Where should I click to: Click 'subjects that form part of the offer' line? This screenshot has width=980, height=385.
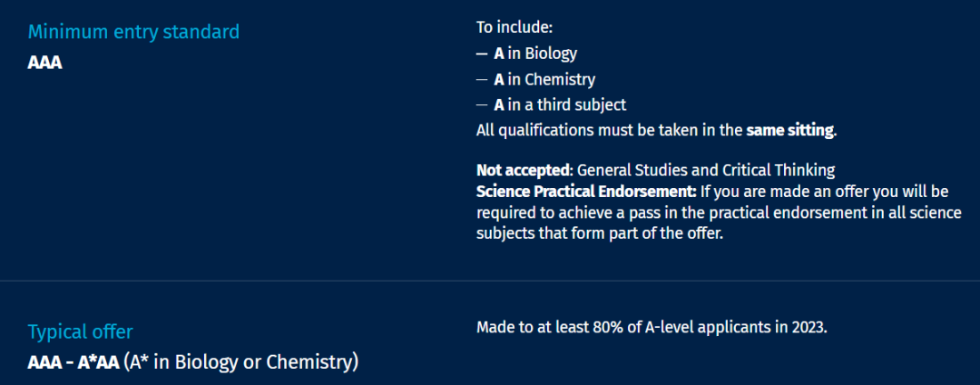click(600, 233)
